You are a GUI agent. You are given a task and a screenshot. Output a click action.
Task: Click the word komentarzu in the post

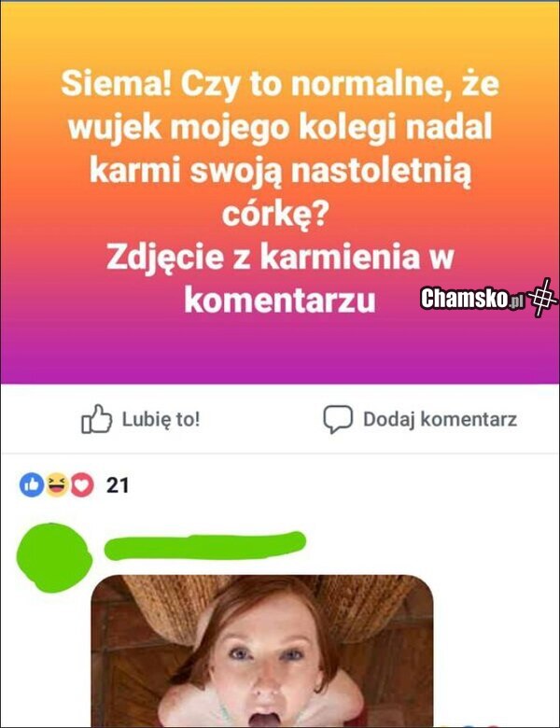280,300
